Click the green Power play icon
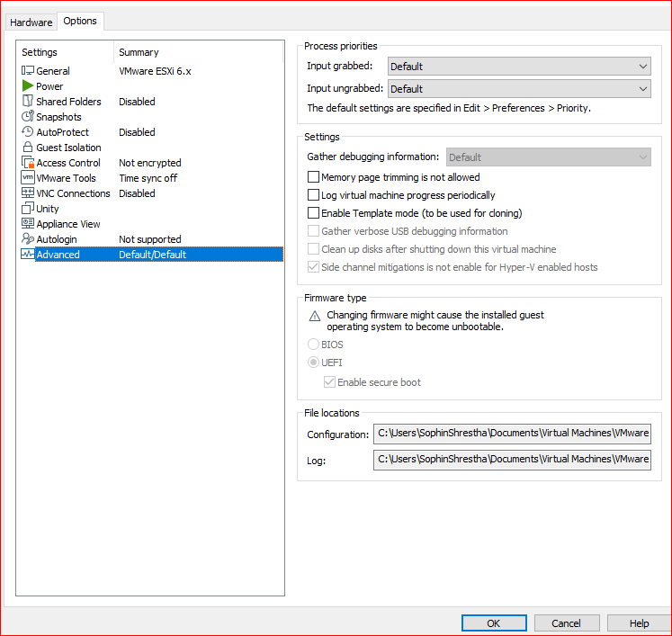The image size is (672, 636). click(x=28, y=85)
